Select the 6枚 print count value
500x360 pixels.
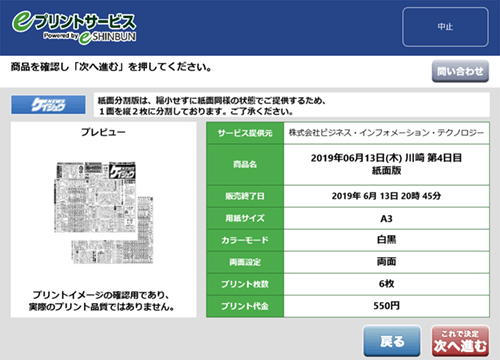pos(386,284)
